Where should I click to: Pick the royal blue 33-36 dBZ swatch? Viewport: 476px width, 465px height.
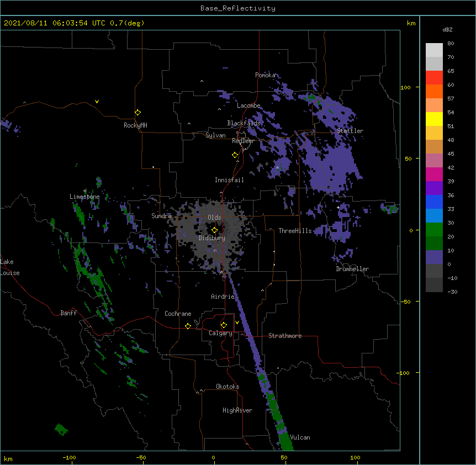click(434, 202)
